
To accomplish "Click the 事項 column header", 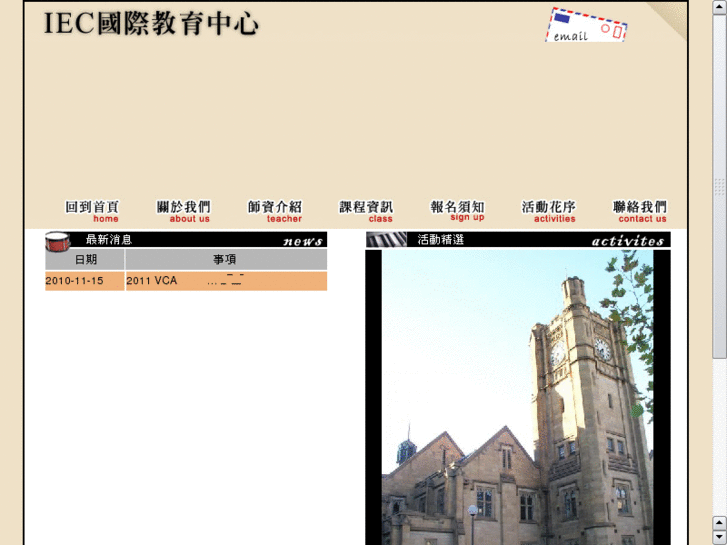I will point(226,259).
